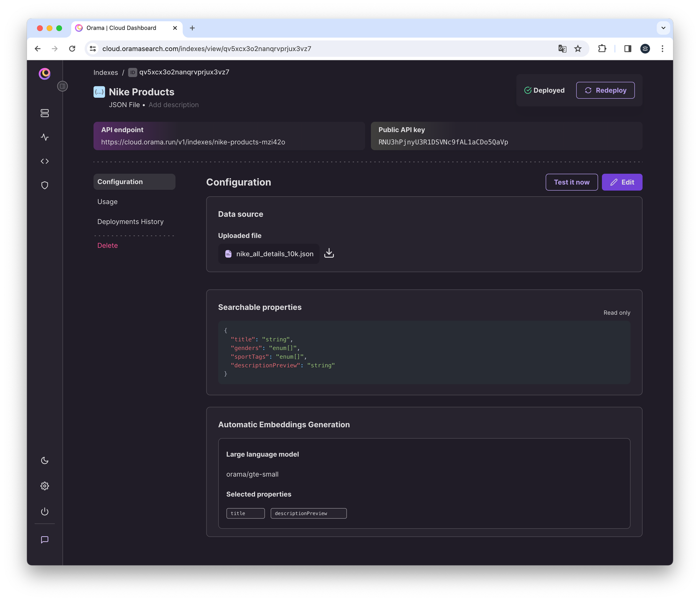Collapse the sidebar panel toggle
700x601 pixels.
[62, 86]
